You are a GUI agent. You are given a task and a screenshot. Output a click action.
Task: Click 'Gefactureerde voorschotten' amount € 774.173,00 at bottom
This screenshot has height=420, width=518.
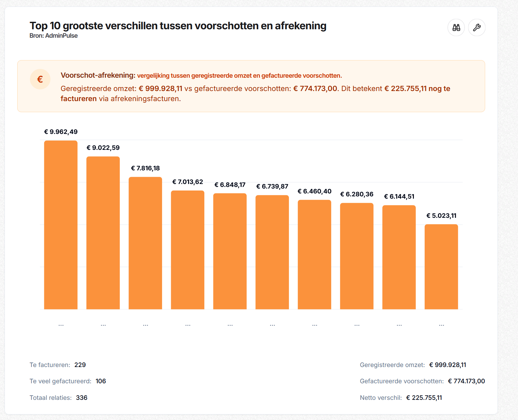click(x=466, y=381)
